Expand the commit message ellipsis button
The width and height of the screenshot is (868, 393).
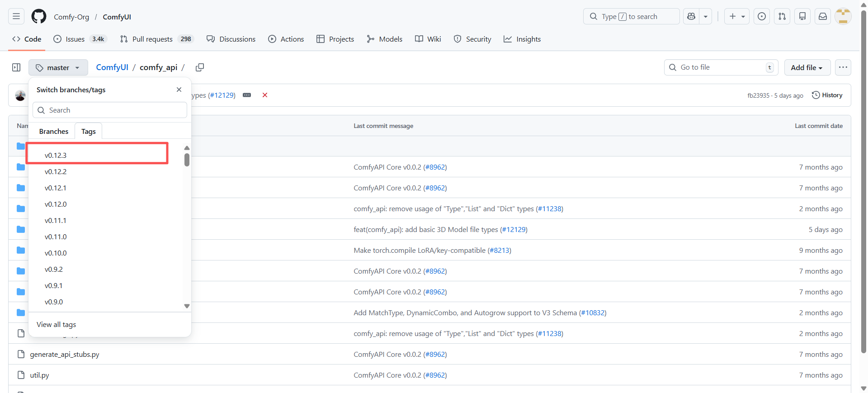tap(247, 95)
